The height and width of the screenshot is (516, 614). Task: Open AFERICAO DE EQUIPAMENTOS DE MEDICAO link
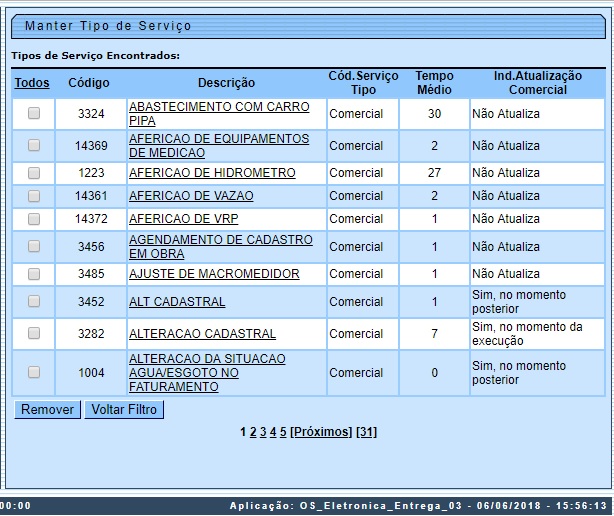coord(218,146)
